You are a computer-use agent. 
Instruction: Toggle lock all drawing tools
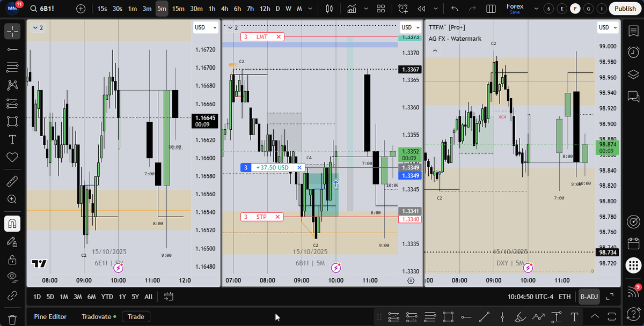tap(12, 260)
